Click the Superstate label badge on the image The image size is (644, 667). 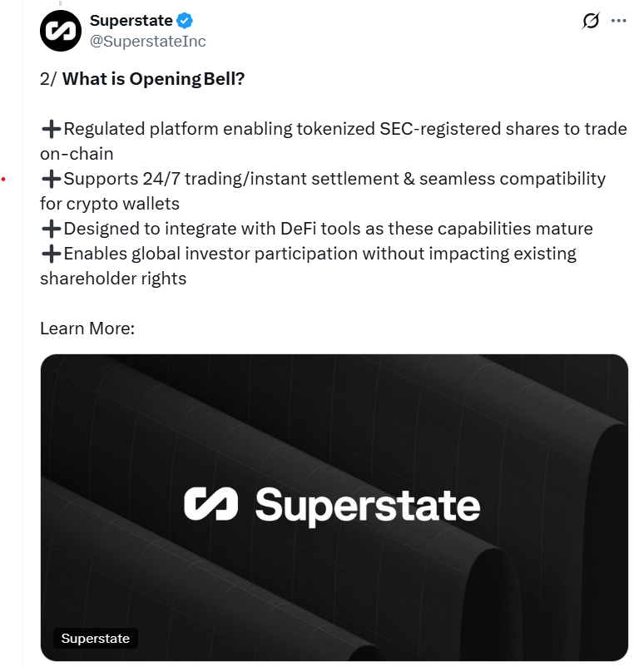tap(95, 638)
